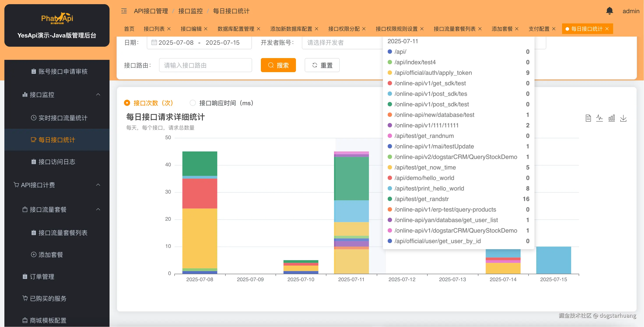Viewport: 644px width, 327px height.
Task: Select 接口次数（次） radio option
Action: [x=127, y=103]
